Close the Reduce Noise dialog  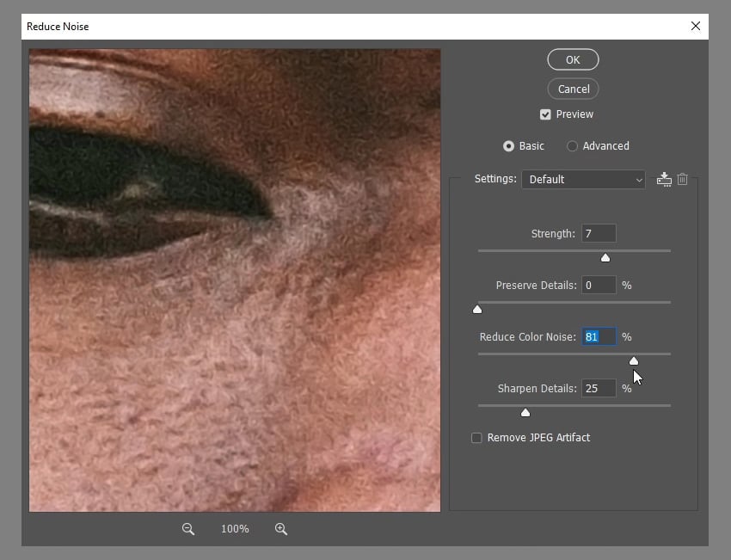(x=696, y=26)
